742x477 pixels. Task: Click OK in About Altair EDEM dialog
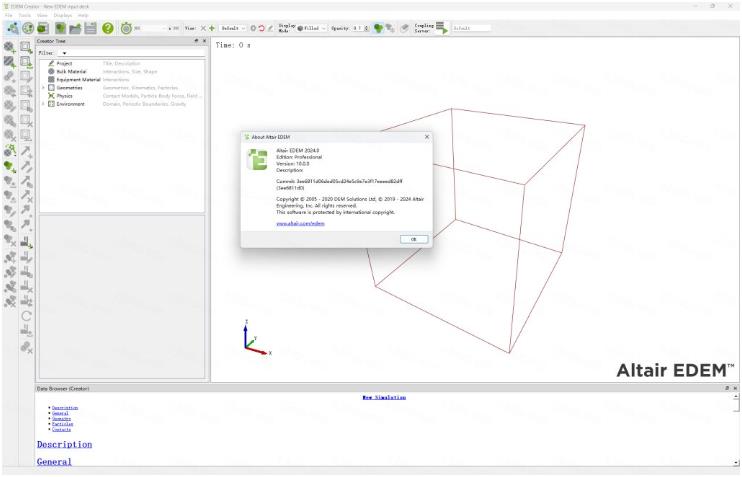[x=414, y=239]
